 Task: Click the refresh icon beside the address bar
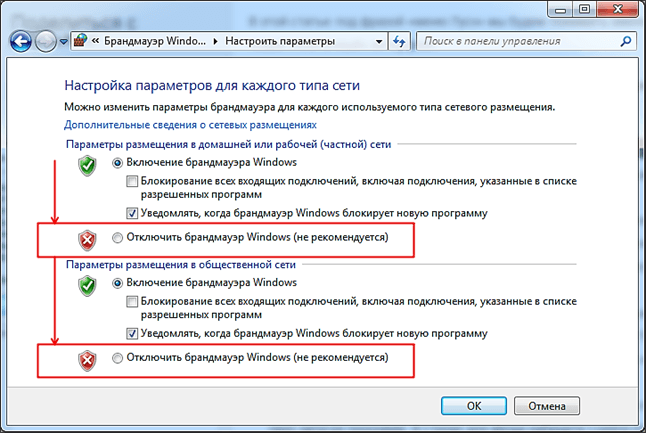click(x=400, y=41)
